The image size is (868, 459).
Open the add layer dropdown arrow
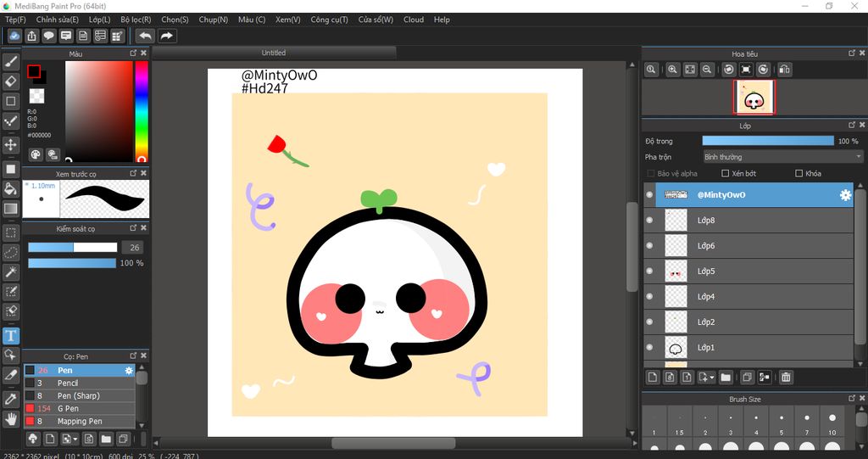click(x=711, y=378)
